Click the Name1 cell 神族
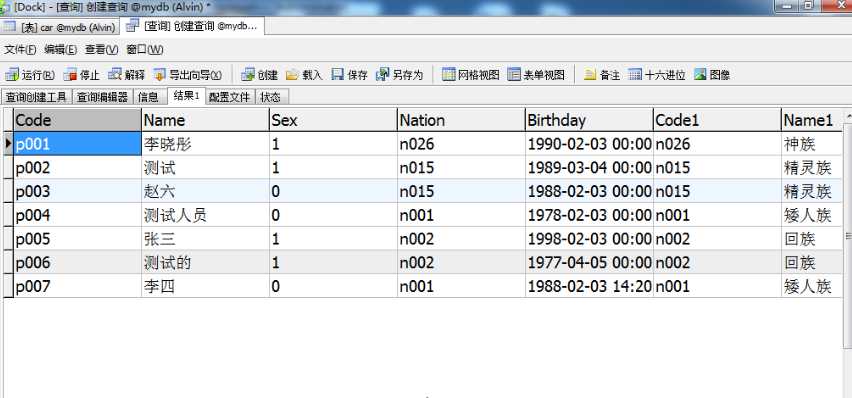 (x=812, y=144)
